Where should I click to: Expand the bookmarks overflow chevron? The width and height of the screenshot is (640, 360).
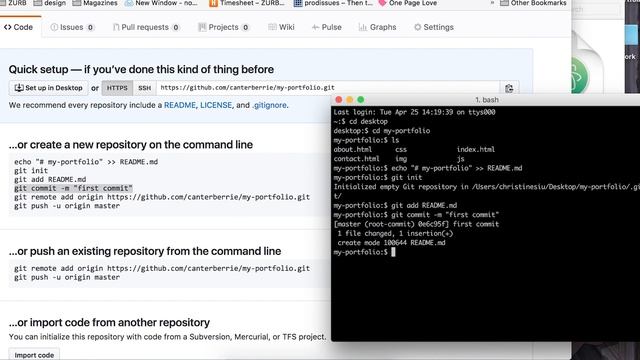click(492, 3)
